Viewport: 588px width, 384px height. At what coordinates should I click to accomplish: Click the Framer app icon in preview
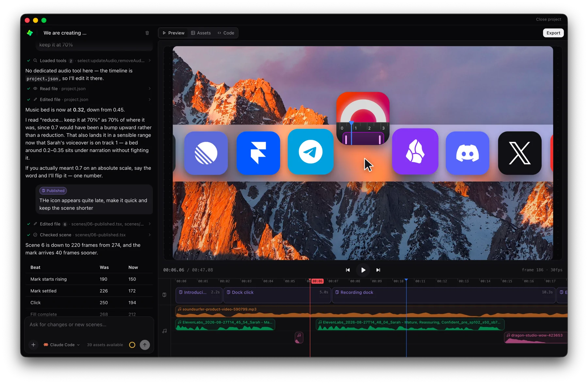coord(258,153)
